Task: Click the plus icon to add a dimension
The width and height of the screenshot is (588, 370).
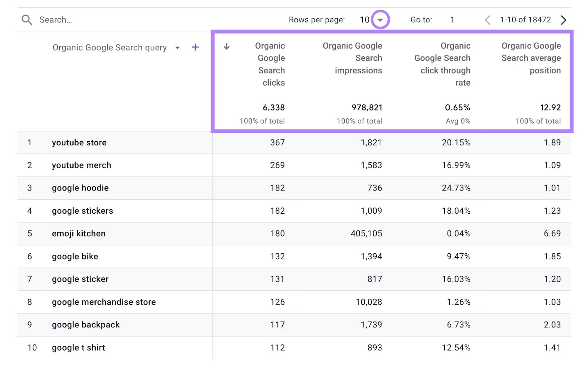Action: point(195,47)
